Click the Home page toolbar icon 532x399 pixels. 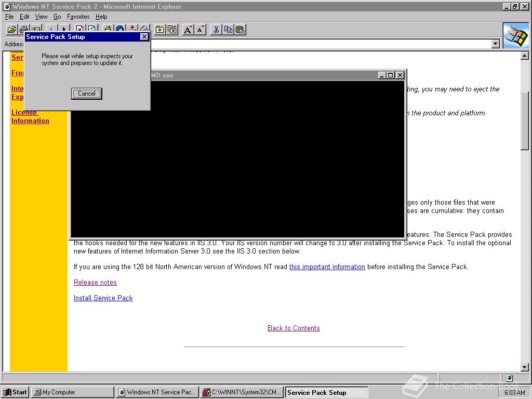coord(108,29)
